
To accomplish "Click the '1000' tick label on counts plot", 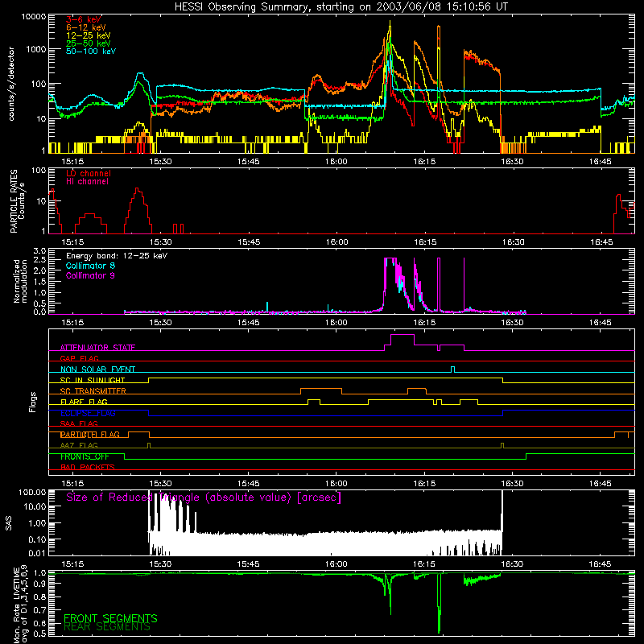I will pos(36,49).
